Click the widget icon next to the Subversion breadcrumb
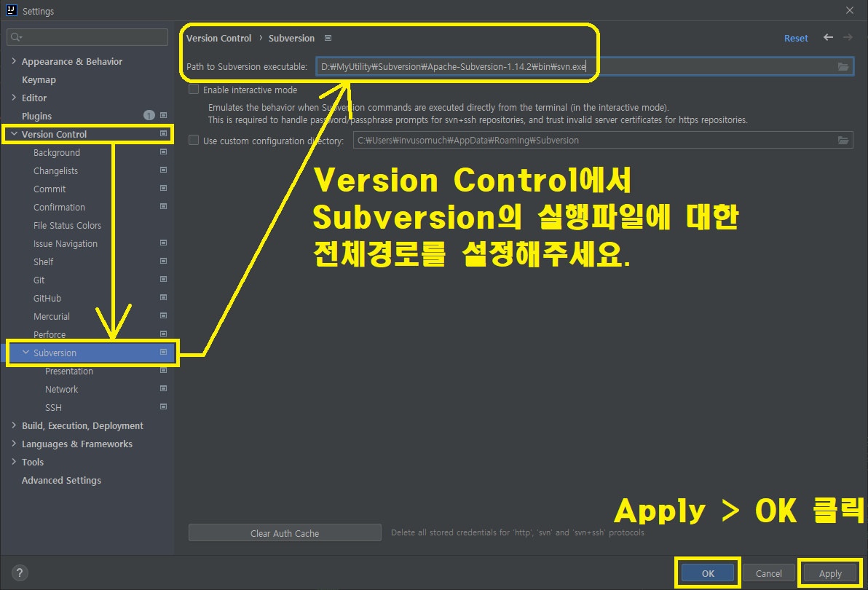Screen dimensions: 868x590 (328, 38)
